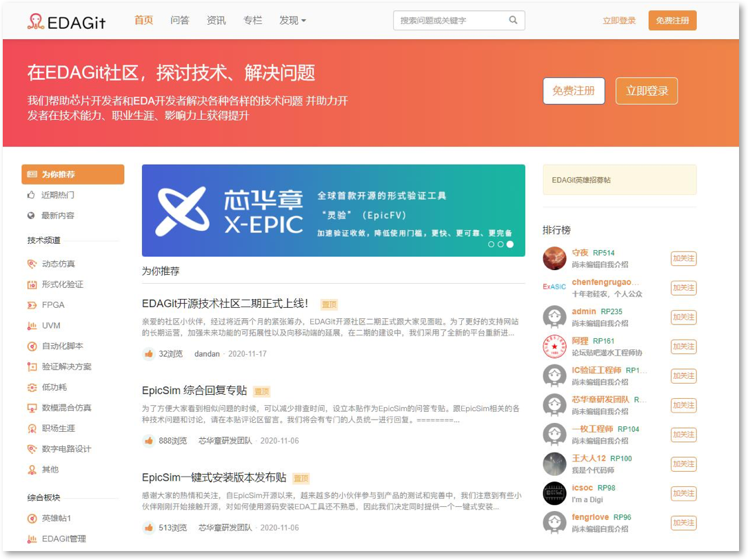748x560 pixels.
Task: Click 立即登录 in the top bar
Action: point(619,21)
